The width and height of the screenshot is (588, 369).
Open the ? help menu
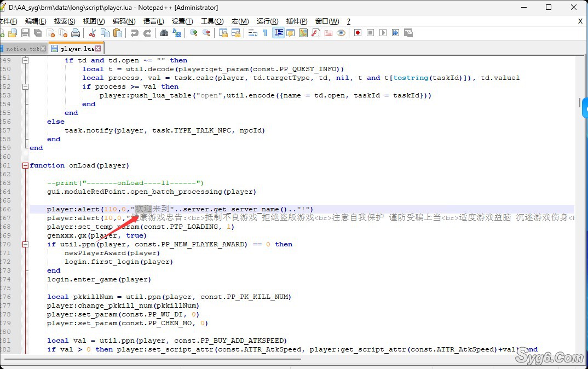point(349,21)
